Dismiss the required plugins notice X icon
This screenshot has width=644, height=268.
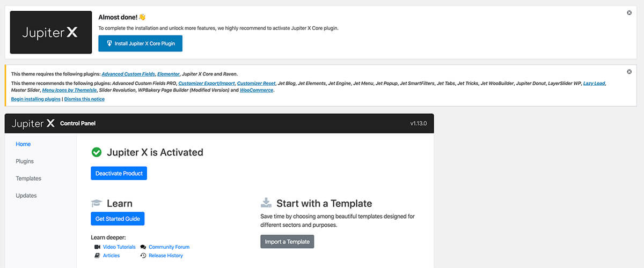tap(630, 72)
